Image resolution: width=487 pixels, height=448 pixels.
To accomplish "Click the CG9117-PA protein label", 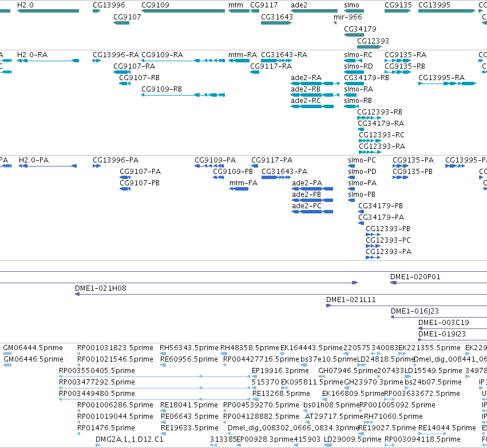I will pos(272,160).
